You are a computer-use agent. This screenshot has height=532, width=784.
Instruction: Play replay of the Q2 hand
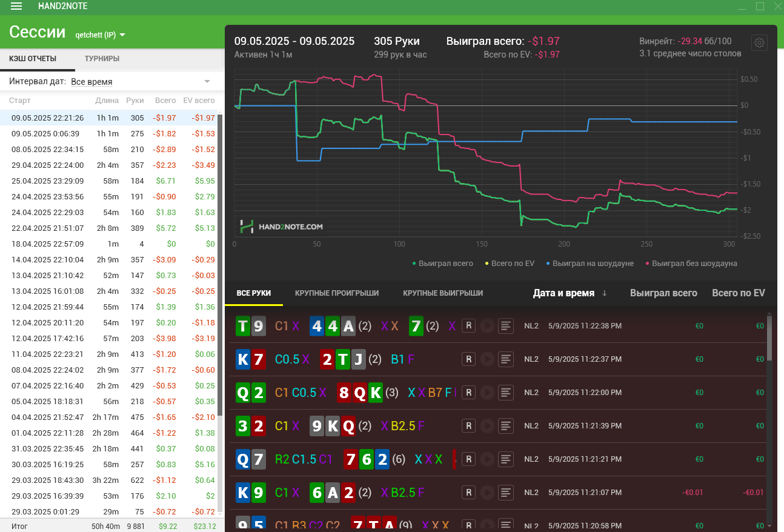487,393
